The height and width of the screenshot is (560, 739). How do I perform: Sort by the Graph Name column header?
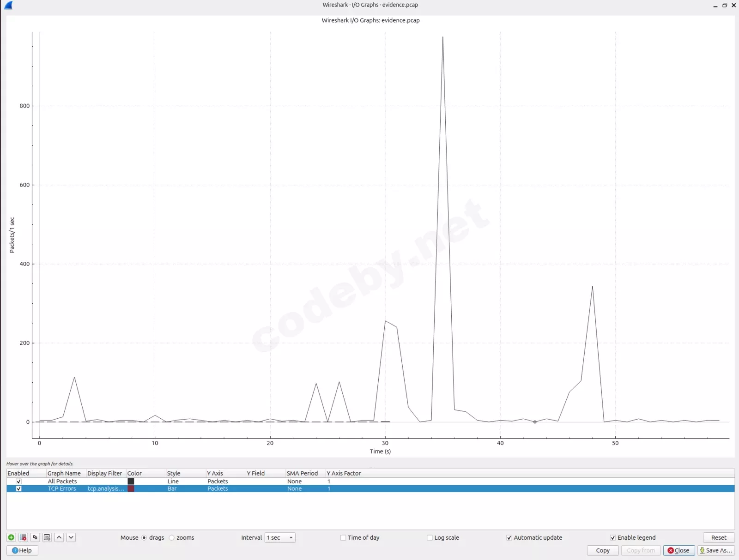click(66, 473)
